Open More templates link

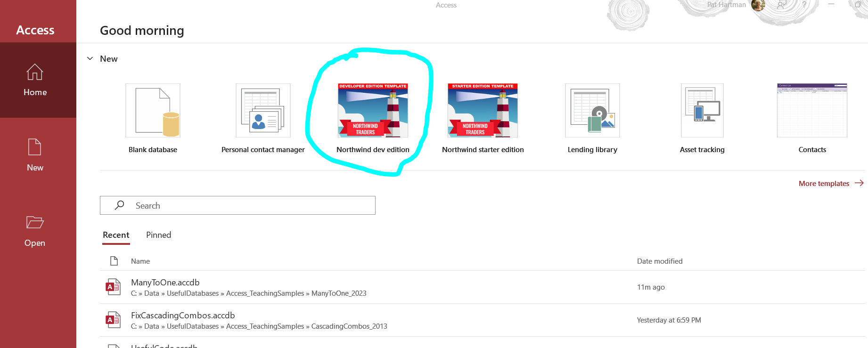point(831,183)
